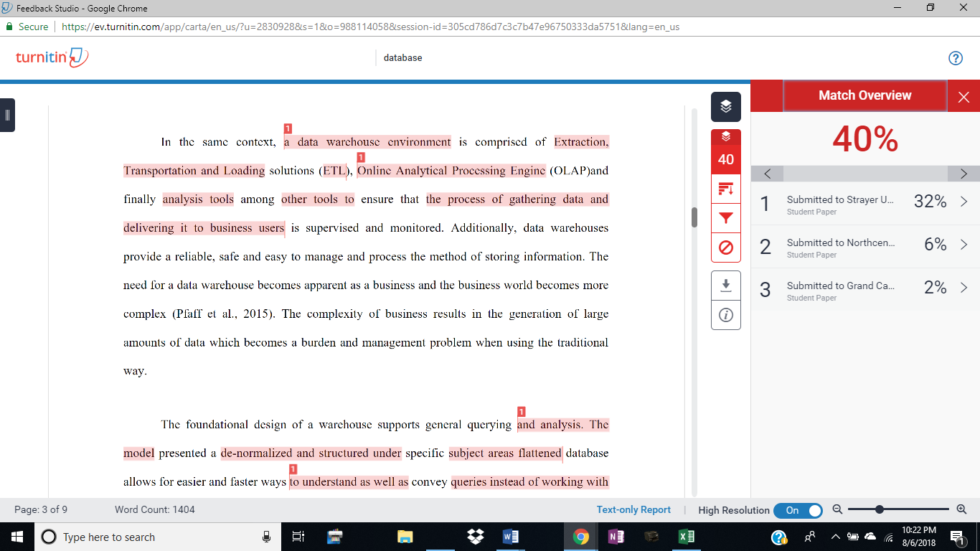Expand Strayer University match details
This screenshot has width=980, height=551.
963,202
